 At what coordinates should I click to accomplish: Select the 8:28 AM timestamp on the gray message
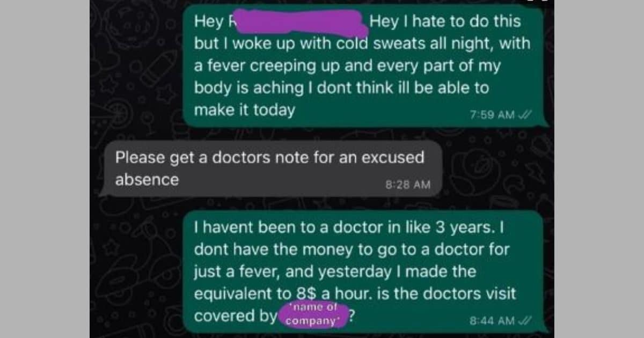pos(408,184)
